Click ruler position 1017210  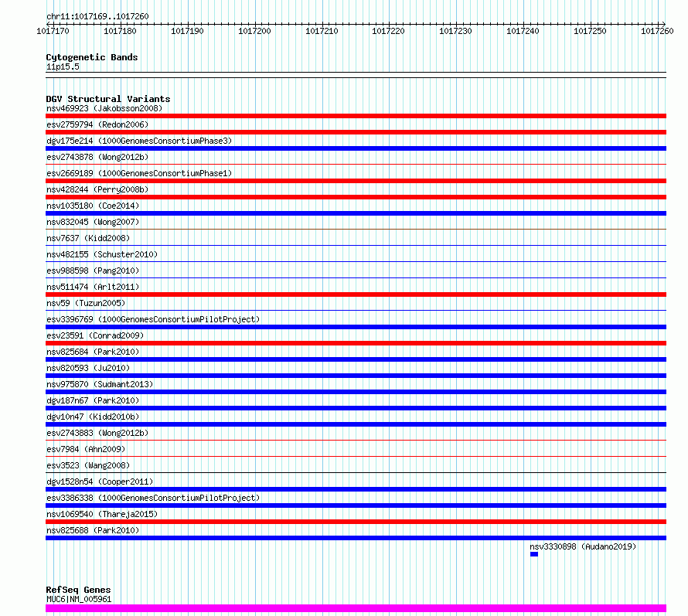tap(322, 31)
